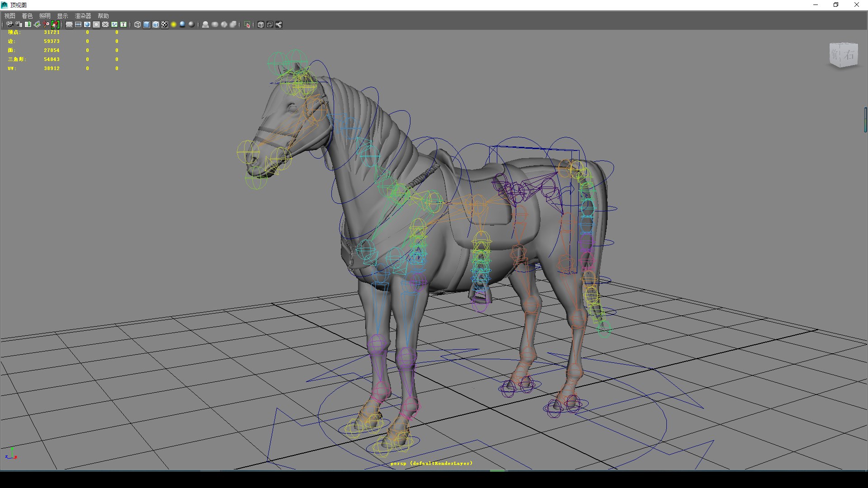Click the vertex count value 31721
The width and height of the screenshot is (868, 488).
click(52, 32)
